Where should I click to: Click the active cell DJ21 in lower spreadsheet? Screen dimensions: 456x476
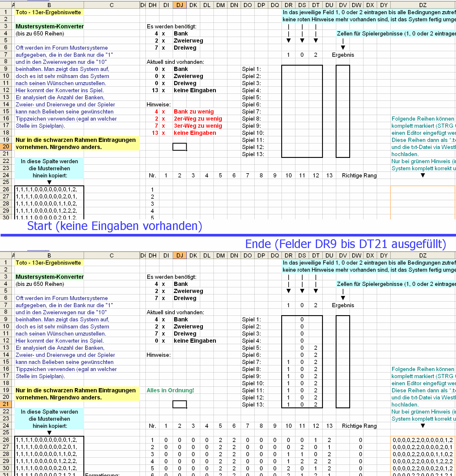pos(180,404)
